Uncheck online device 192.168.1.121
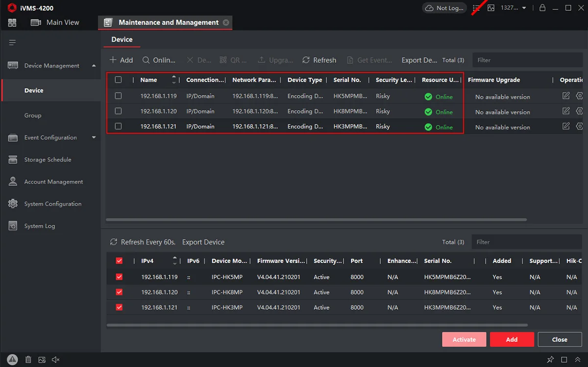Screen dimensions: 588x367 [x=119, y=307]
